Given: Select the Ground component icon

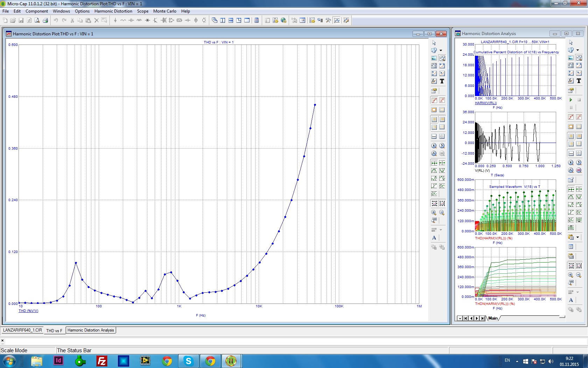Looking at the screenshot, I should point(115,20).
